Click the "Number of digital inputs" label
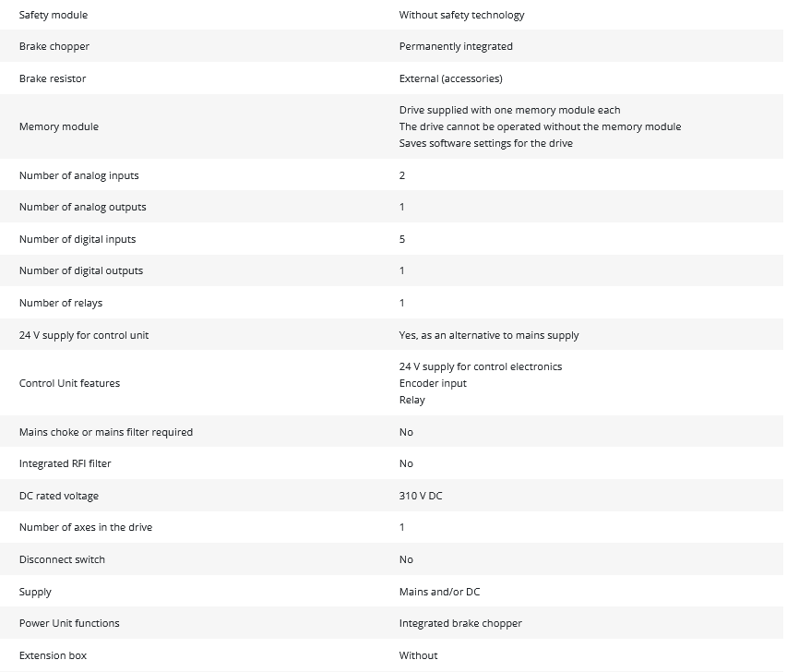Screen dimensions: 787x672 click(x=78, y=239)
